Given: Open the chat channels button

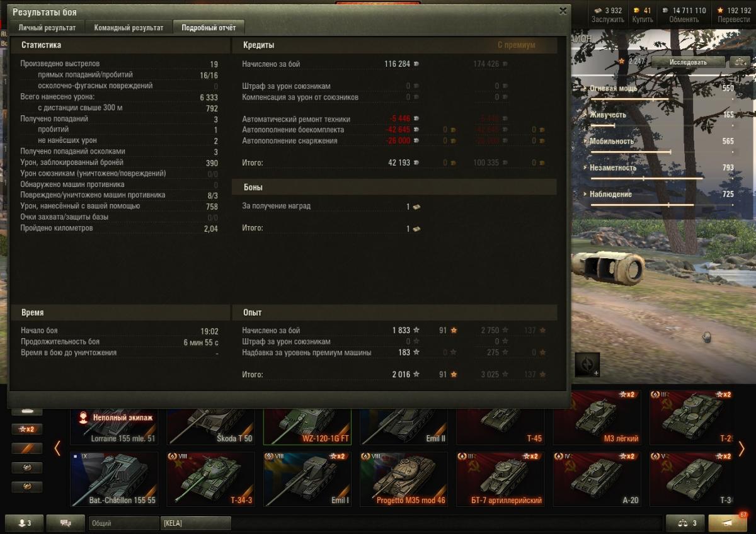Looking at the screenshot, I should point(66,523).
